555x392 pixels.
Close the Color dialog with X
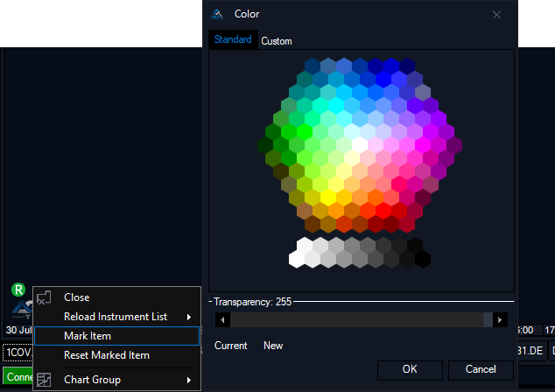(x=497, y=14)
